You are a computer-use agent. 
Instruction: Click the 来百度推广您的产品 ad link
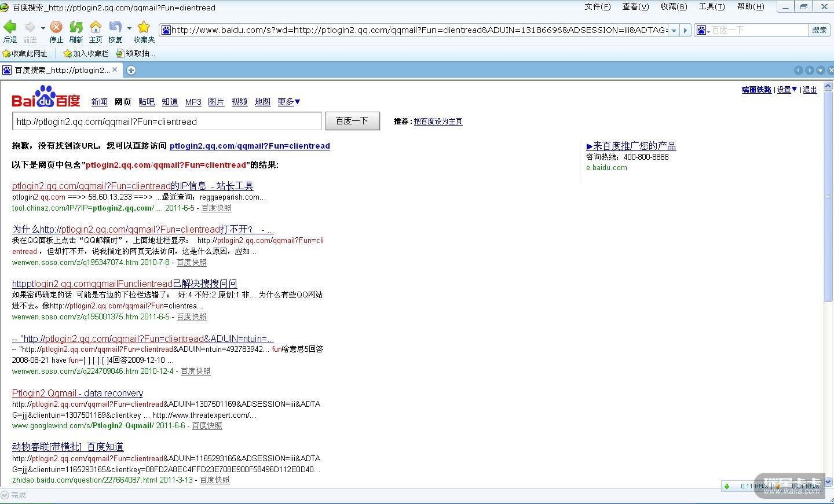(631, 146)
